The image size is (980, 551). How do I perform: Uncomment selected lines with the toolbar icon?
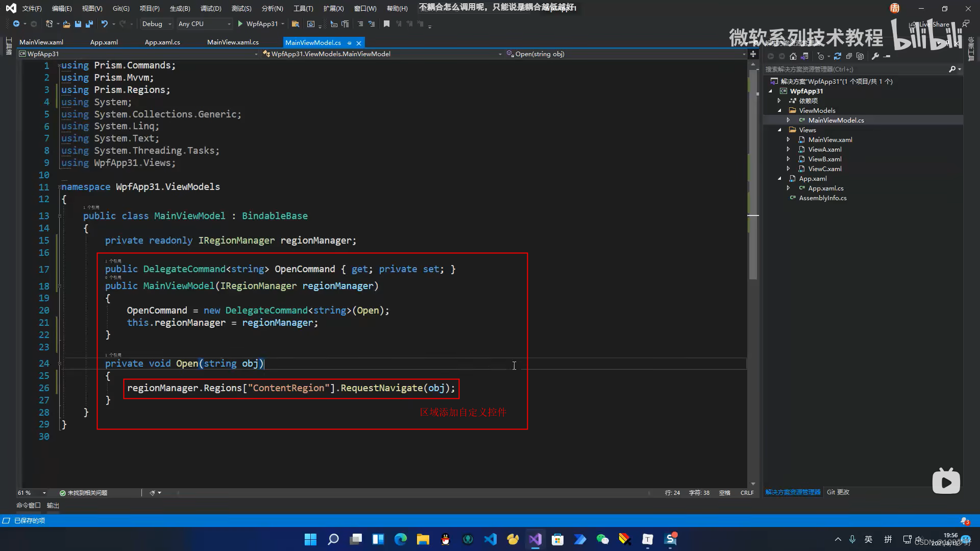pyautogui.click(x=372, y=24)
